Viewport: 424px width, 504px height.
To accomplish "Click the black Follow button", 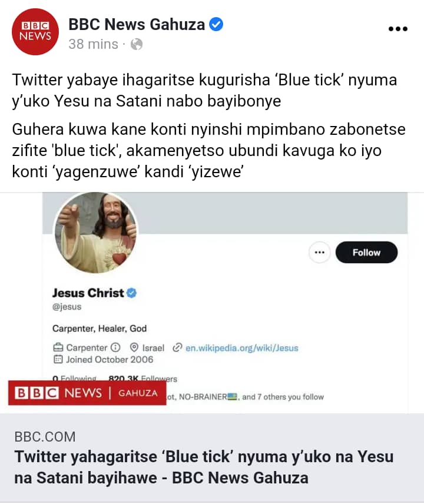I will tap(366, 253).
